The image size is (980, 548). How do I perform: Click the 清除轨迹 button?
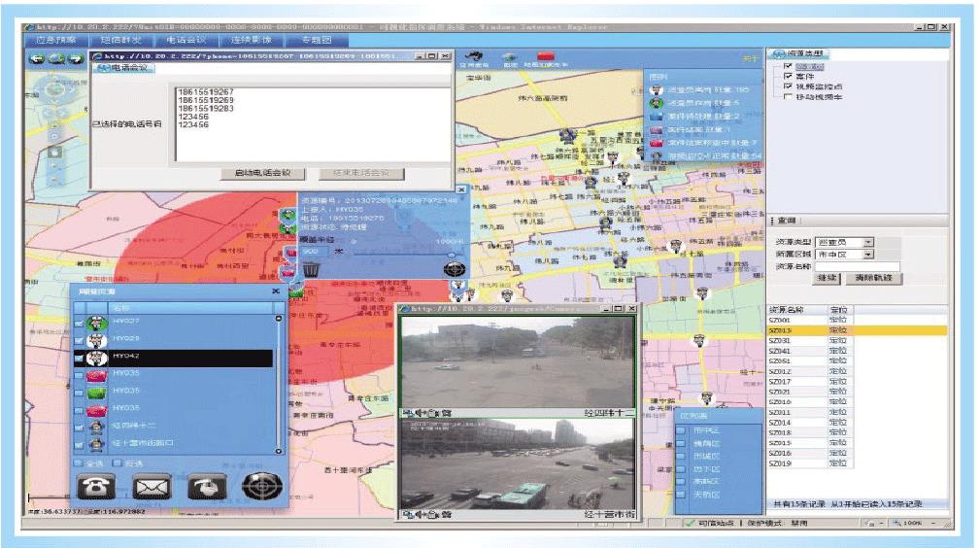click(874, 279)
